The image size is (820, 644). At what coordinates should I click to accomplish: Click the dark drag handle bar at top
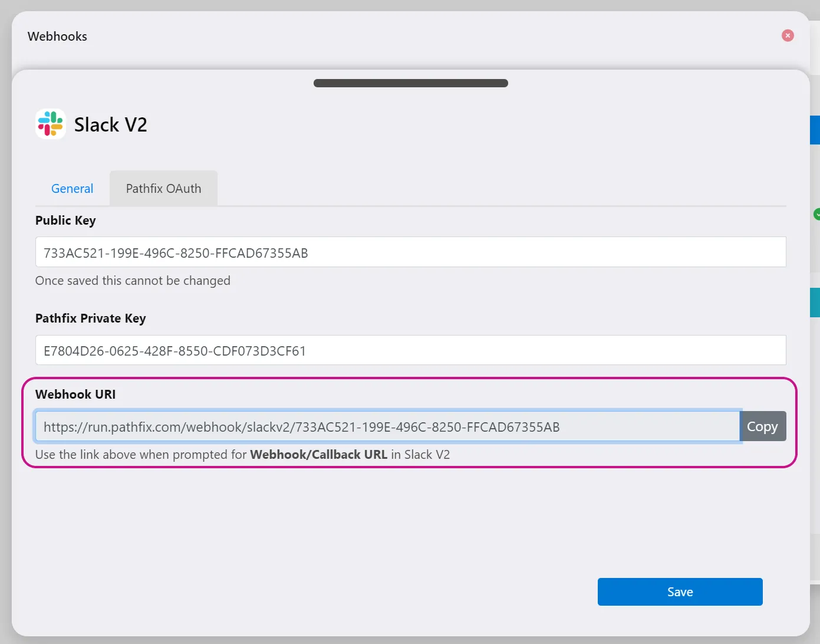(x=410, y=83)
